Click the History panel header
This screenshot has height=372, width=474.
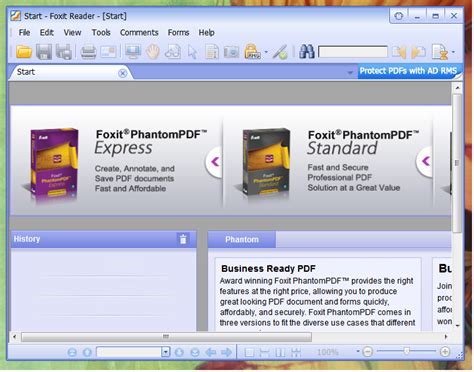104,239
